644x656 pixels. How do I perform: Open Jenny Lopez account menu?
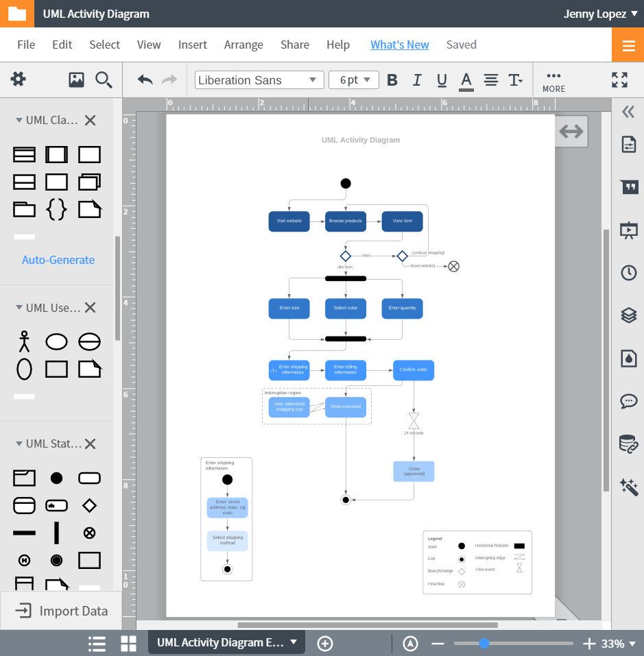pyautogui.click(x=600, y=14)
